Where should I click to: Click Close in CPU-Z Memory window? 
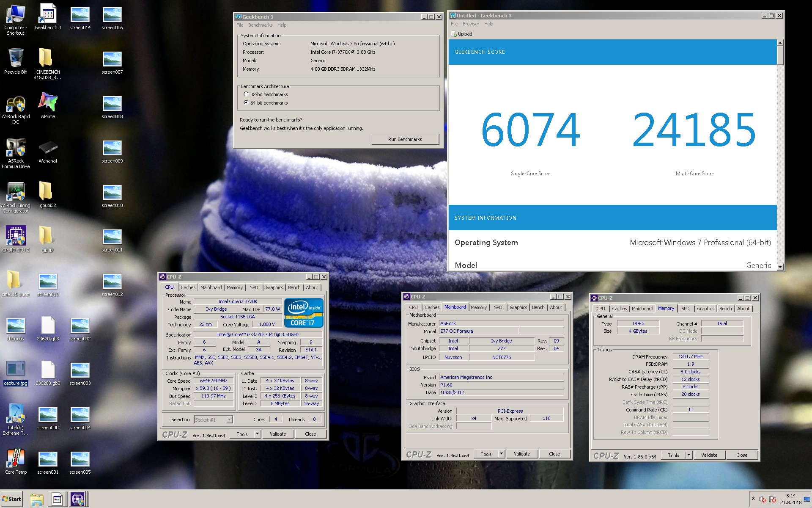click(742, 455)
